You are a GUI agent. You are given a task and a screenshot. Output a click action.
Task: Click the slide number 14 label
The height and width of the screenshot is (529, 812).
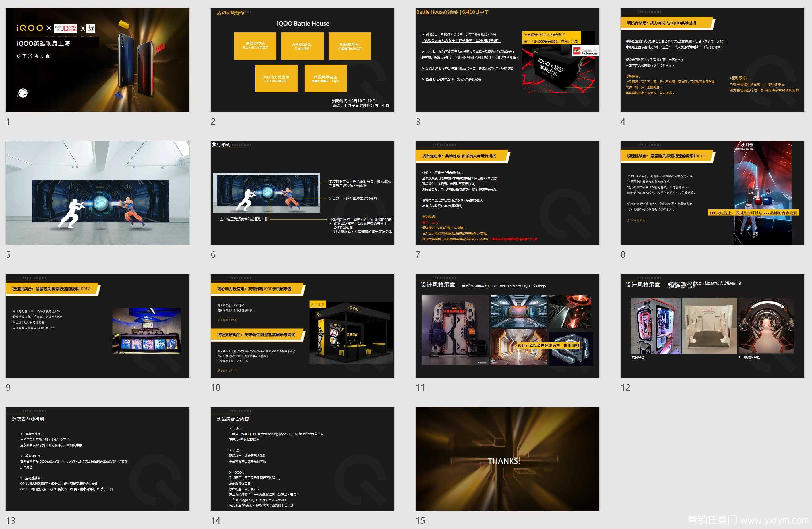click(216, 520)
